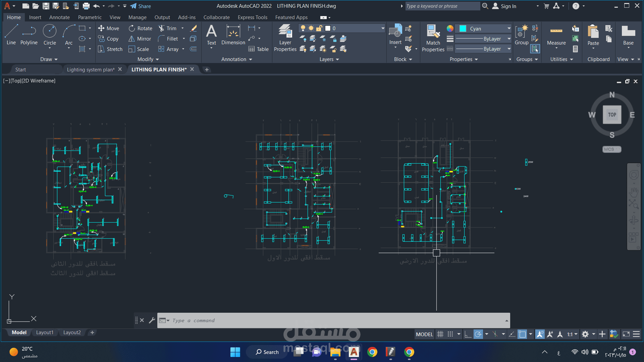Go to the Manage ribbon tab
The width and height of the screenshot is (644, 362).
(138, 17)
